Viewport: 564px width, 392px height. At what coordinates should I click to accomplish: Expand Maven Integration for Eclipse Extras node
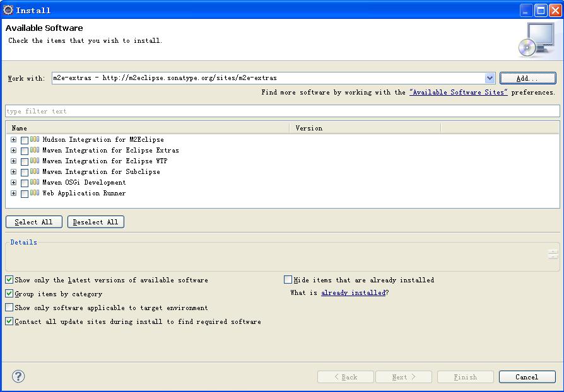tap(14, 150)
